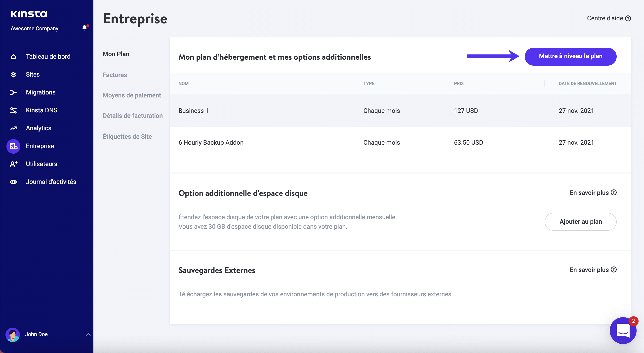Click the Tableau de bord home icon

click(x=13, y=56)
